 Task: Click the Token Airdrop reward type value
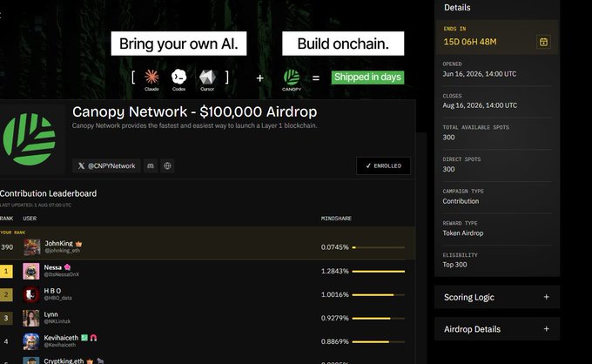[463, 233]
